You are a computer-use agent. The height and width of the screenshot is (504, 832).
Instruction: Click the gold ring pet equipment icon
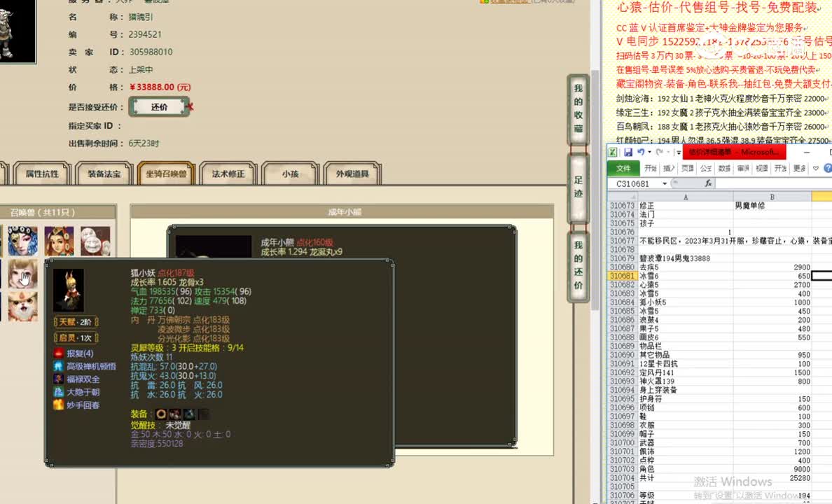161,414
